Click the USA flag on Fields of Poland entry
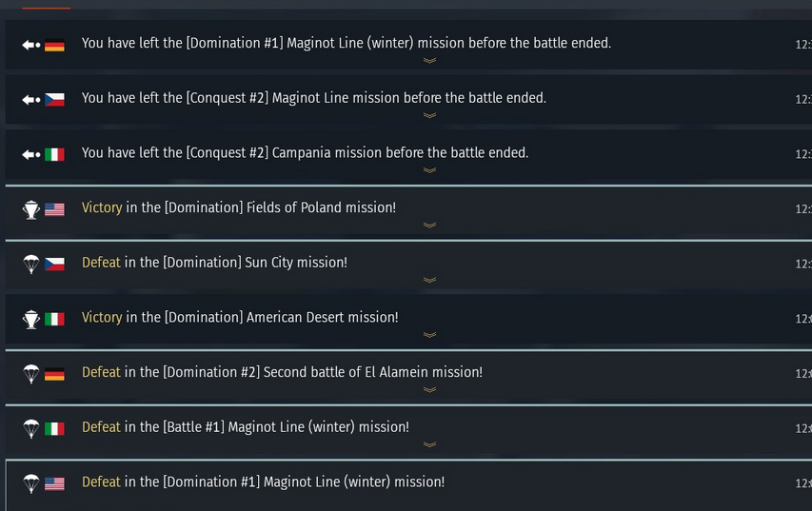The image size is (812, 511). coord(54,209)
